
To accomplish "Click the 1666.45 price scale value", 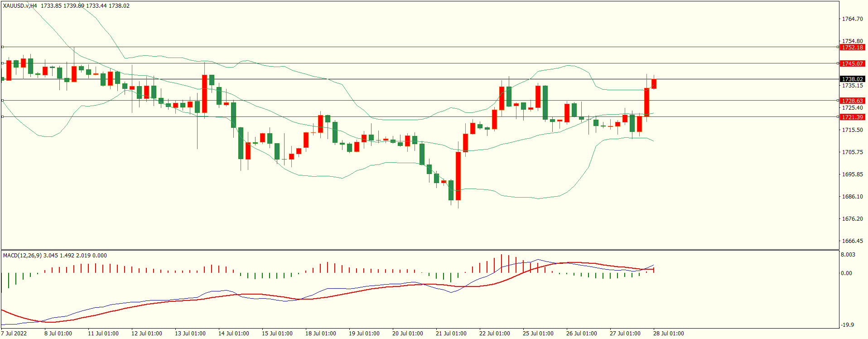I will [x=852, y=241].
